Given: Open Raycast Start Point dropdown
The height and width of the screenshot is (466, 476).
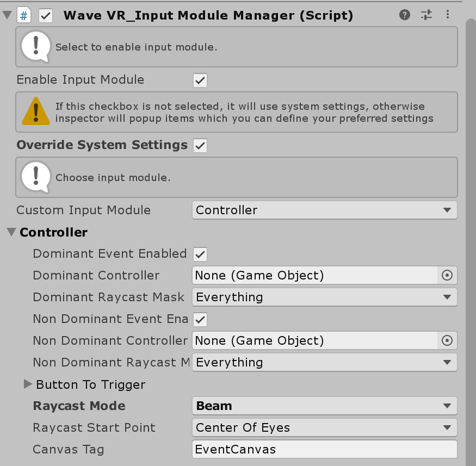Looking at the screenshot, I should coord(325,428).
